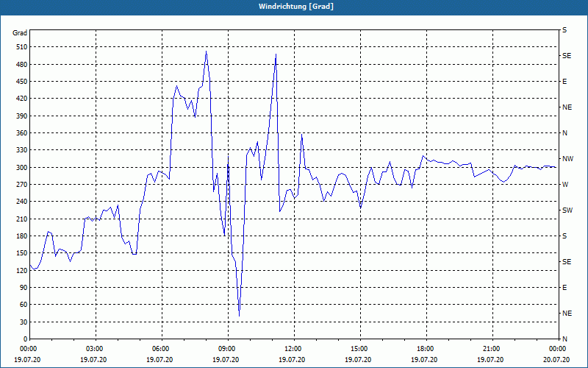This screenshot has width=588, height=368.
Task: Click the 21:00 time axis label
Action: [x=492, y=349]
